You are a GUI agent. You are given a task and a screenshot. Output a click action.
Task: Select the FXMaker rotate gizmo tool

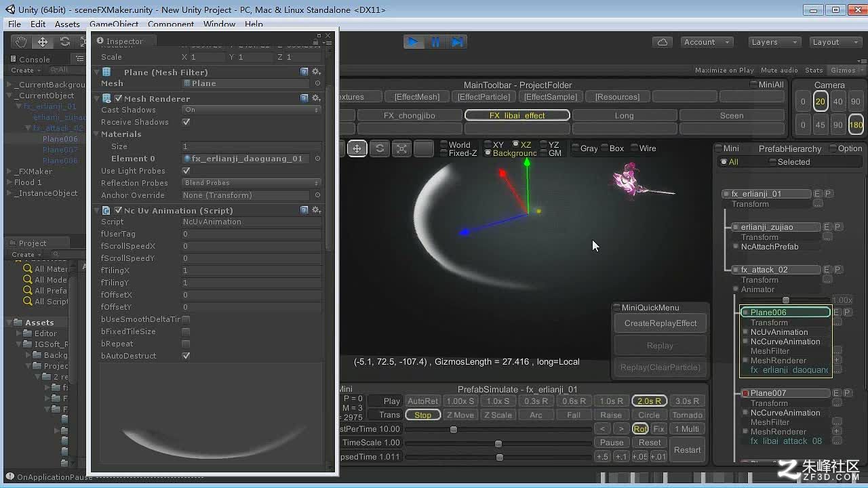click(380, 148)
